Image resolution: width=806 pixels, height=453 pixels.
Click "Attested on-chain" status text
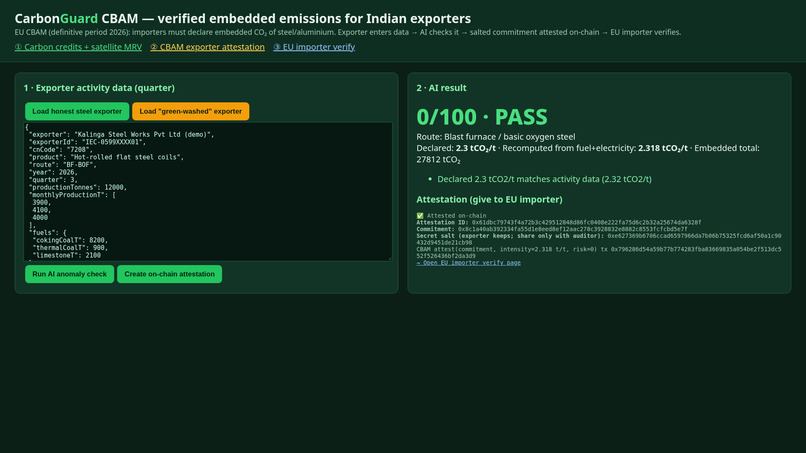coord(456,216)
